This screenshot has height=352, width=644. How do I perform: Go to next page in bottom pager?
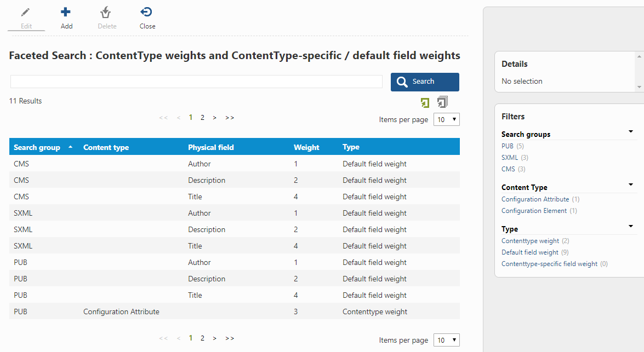pos(214,338)
